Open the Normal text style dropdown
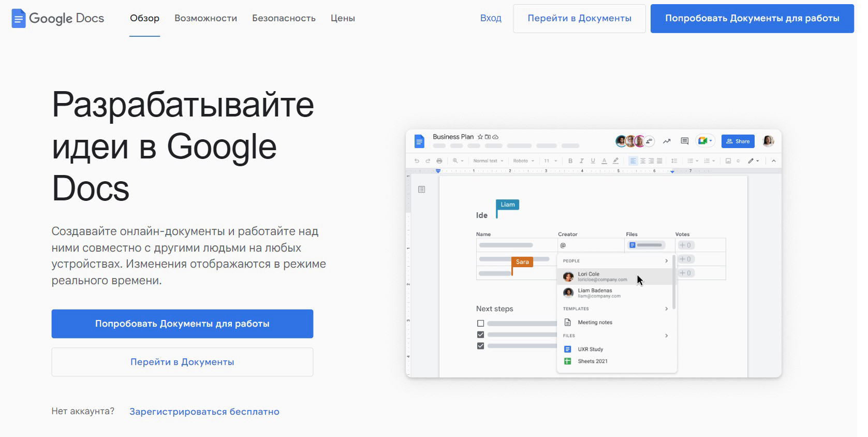 [x=488, y=161]
